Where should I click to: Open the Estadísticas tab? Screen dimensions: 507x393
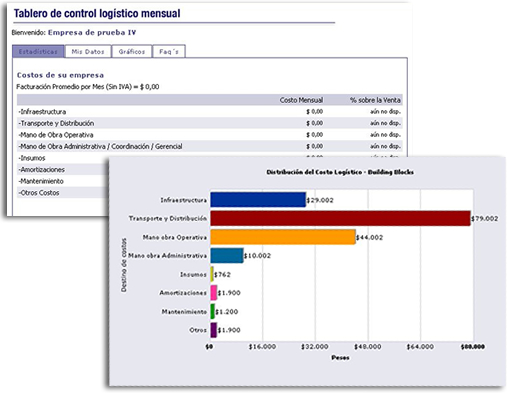click(38, 51)
